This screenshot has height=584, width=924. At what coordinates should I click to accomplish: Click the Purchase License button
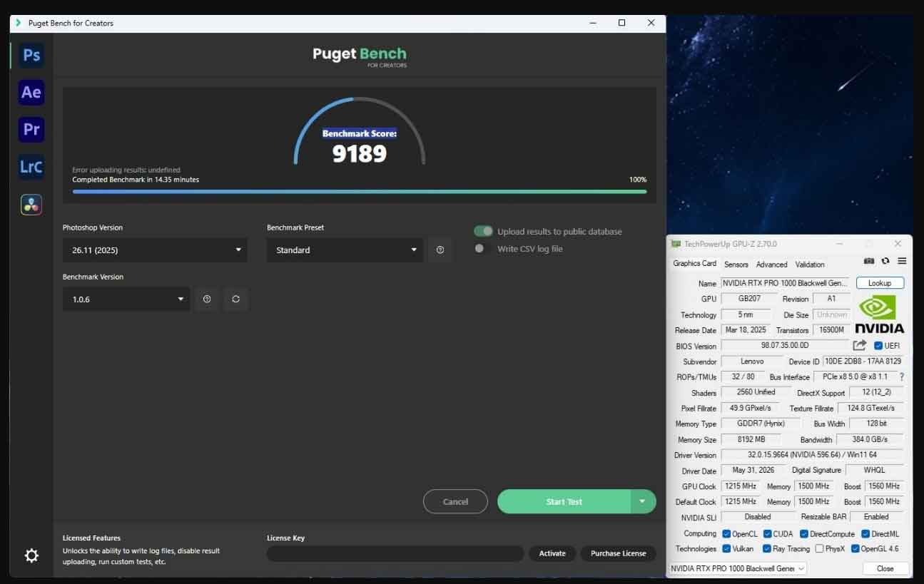(x=618, y=553)
